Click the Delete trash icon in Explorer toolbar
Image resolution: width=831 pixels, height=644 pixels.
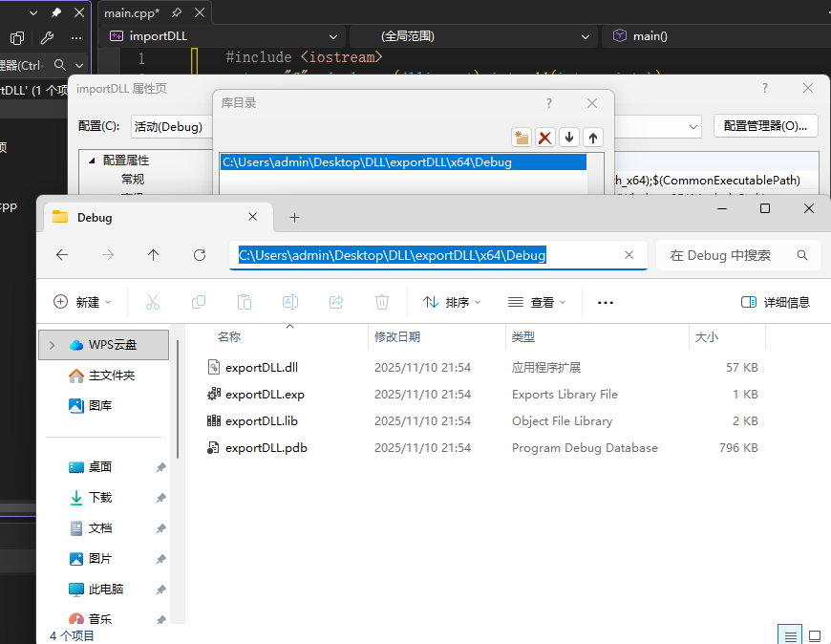[x=381, y=302]
